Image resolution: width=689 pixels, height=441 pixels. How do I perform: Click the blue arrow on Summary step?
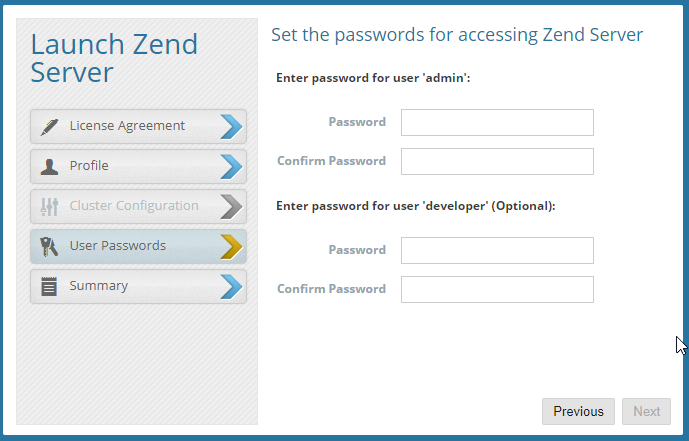[231, 286]
